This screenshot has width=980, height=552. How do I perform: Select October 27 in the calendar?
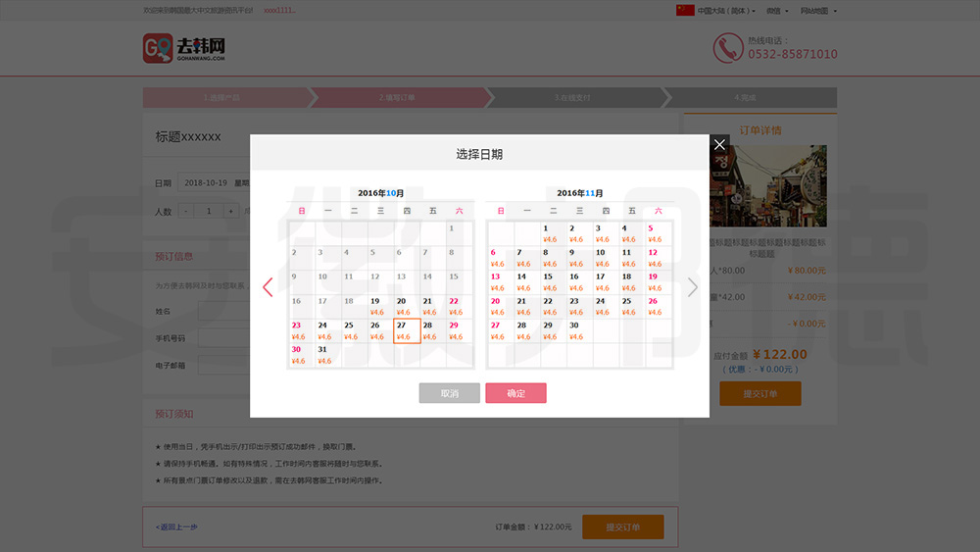point(407,330)
